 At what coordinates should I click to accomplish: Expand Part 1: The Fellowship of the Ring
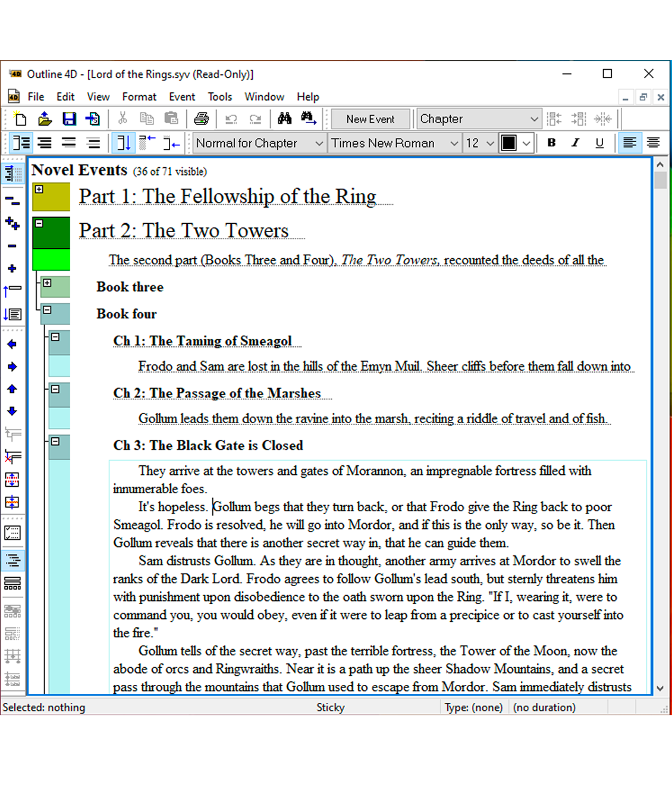pos(39,189)
